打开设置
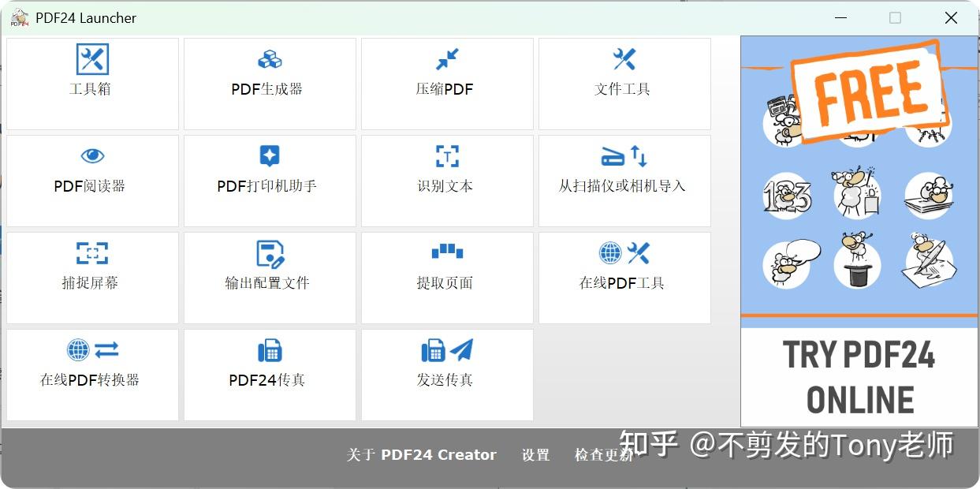 [535, 454]
